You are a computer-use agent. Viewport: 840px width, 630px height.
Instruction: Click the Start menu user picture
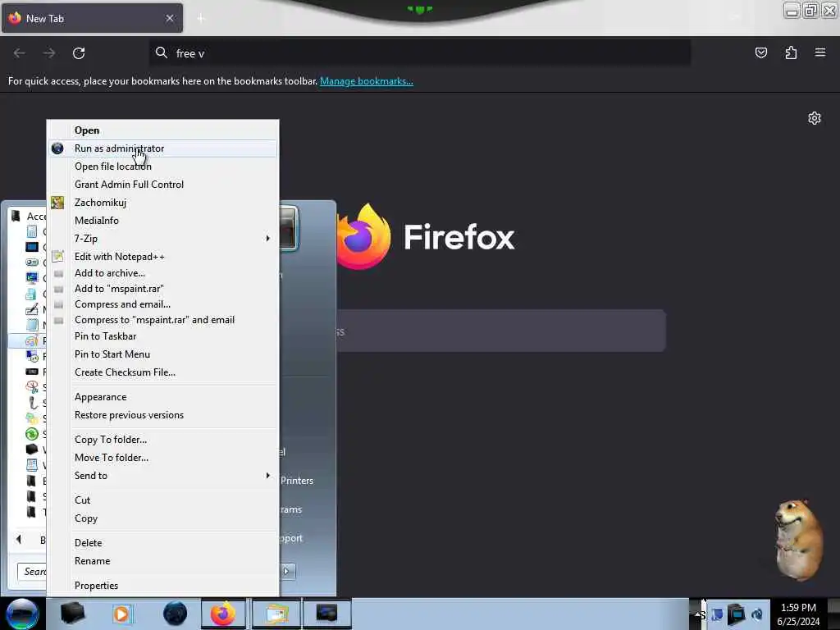pyautogui.click(x=288, y=228)
